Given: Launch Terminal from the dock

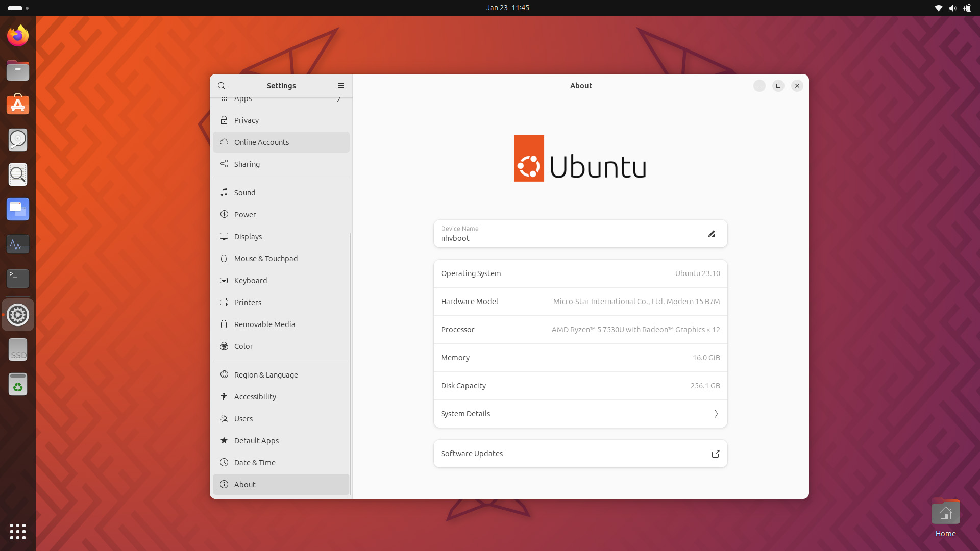Looking at the screenshot, I should (x=18, y=279).
